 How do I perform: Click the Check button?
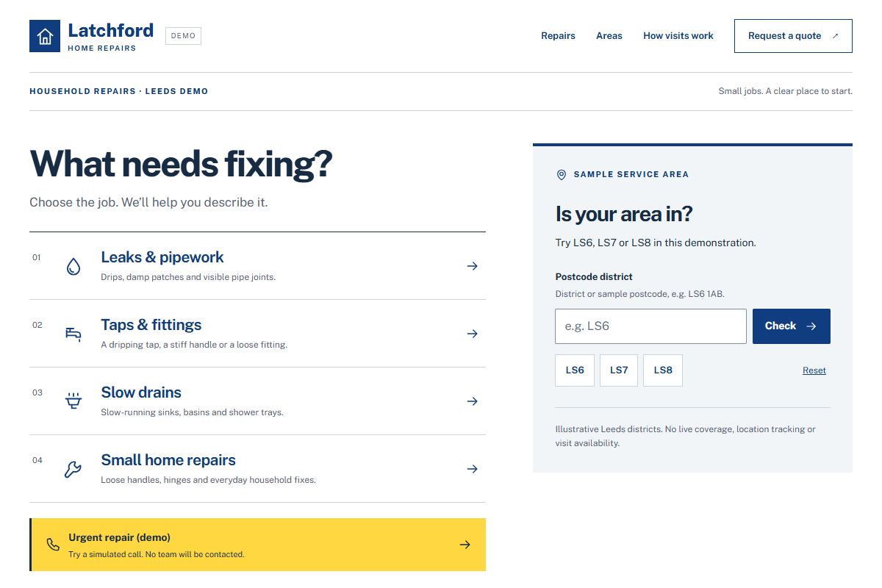coord(792,326)
